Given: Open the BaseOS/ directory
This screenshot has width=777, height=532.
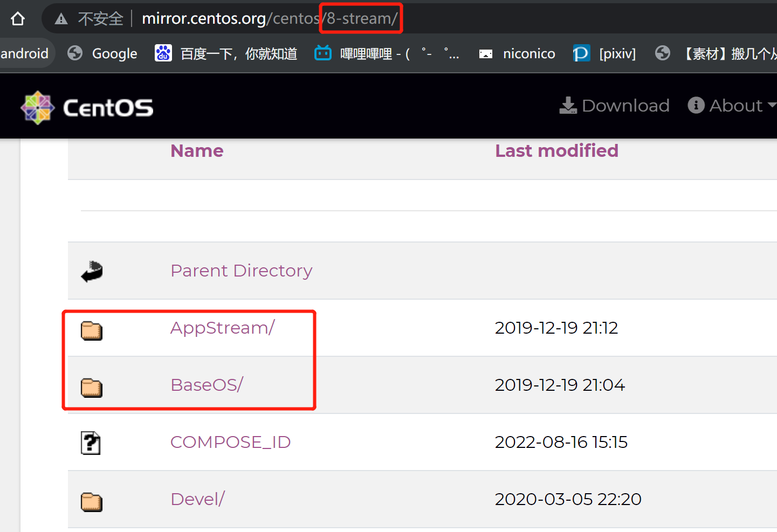Looking at the screenshot, I should (207, 385).
